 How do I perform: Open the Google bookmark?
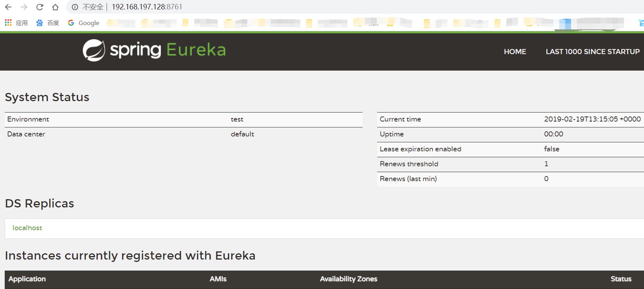pyautogui.click(x=84, y=23)
